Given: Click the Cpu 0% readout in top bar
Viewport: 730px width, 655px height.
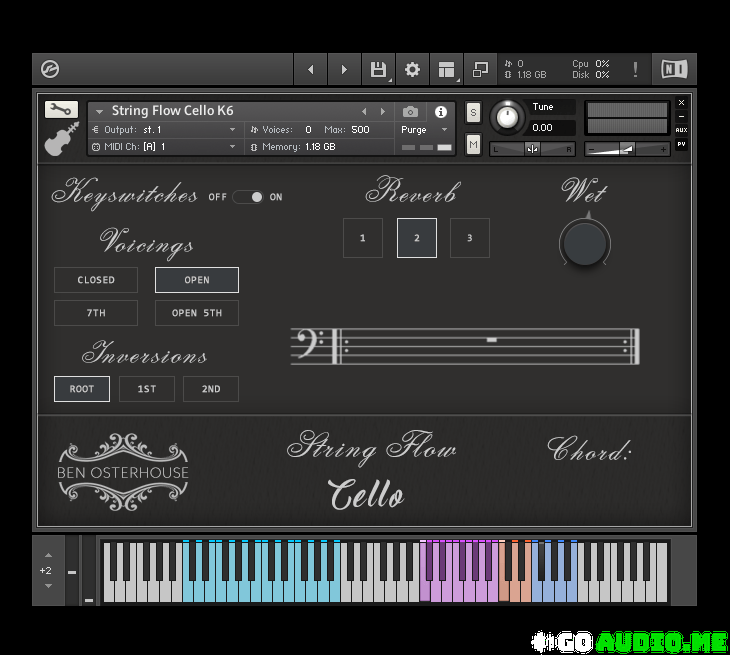Looking at the screenshot, I should [x=591, y=64].
